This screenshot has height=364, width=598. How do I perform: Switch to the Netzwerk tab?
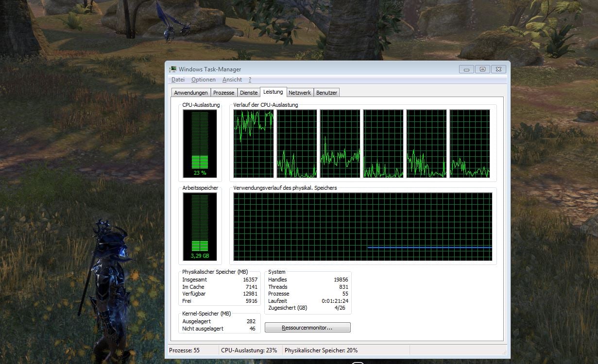[x=300, y=93]
